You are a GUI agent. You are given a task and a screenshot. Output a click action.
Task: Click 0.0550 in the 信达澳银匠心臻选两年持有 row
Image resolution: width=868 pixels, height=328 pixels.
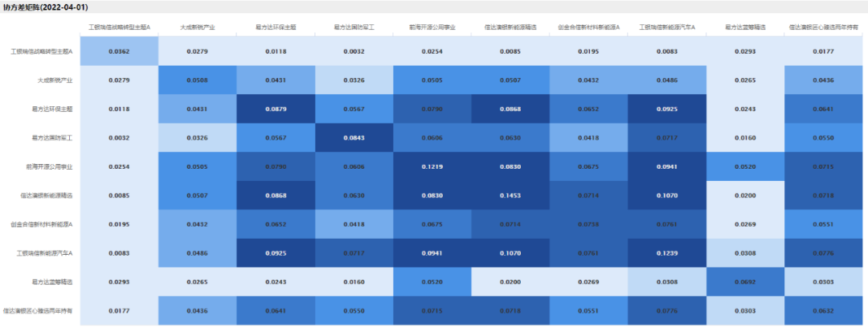[354, 310]
